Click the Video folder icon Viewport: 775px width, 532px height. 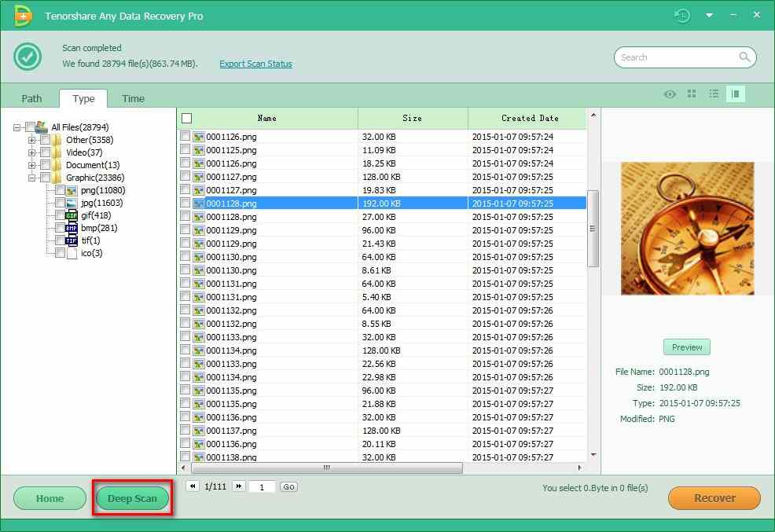pos(57,152)
